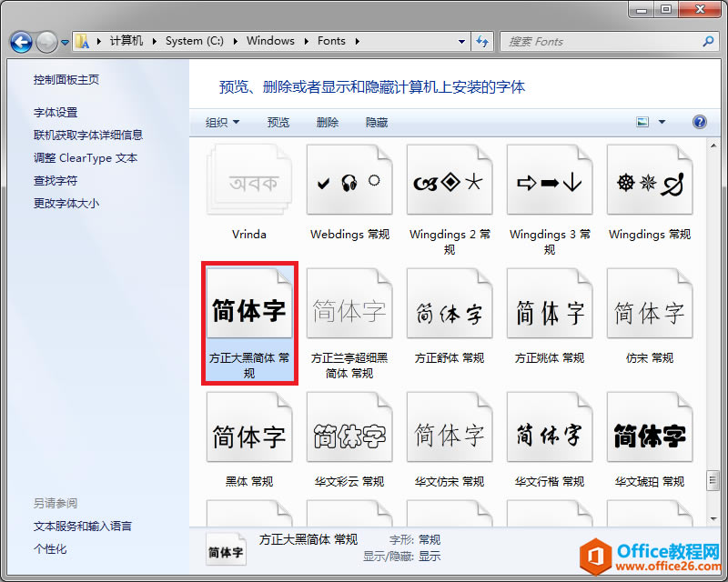Click 隐藏 in the toolbar
Screen dimensions: 728x582
(x=377, y=123)
